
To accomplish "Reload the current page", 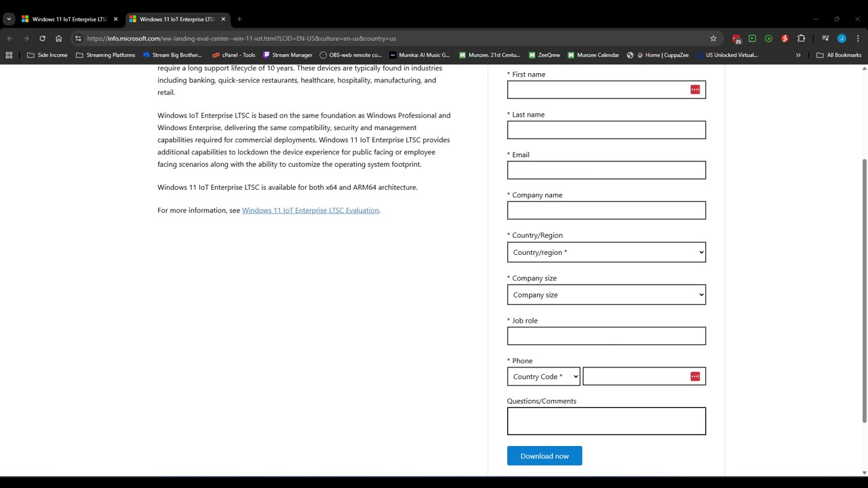I will pos(42,39).
